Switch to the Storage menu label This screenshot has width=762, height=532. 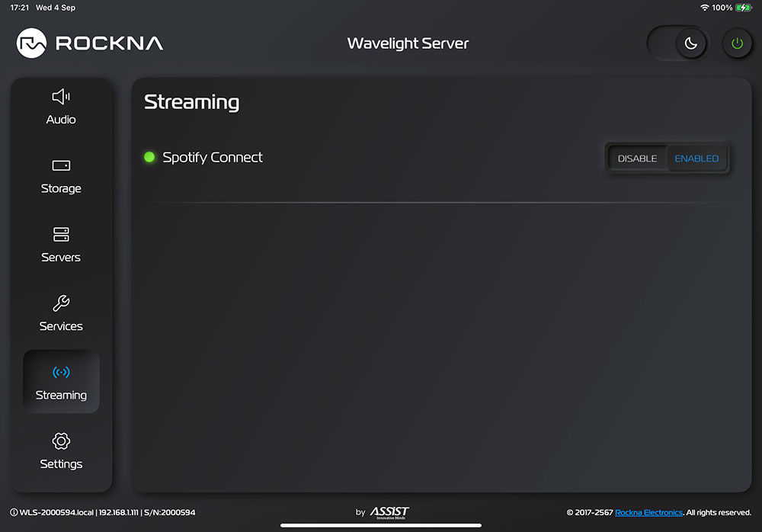point(61,188)
